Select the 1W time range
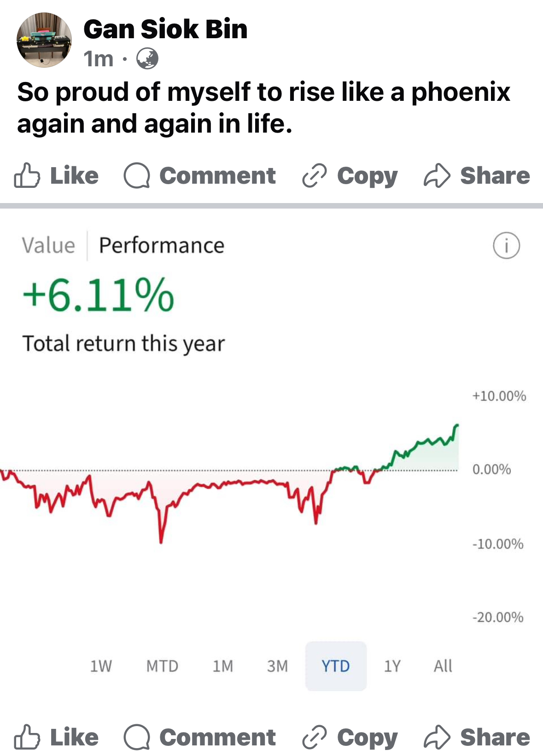 [101, 666]
